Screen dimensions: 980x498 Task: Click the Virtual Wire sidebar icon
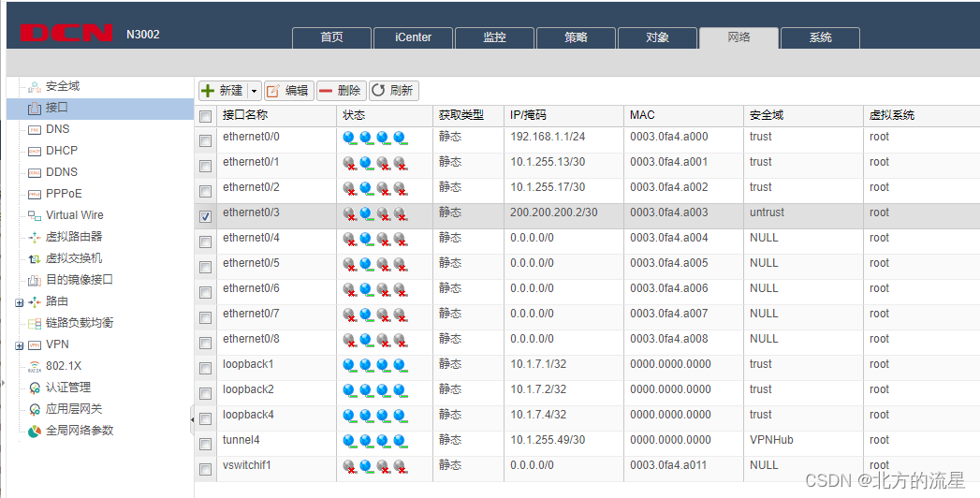coord(35,215)
